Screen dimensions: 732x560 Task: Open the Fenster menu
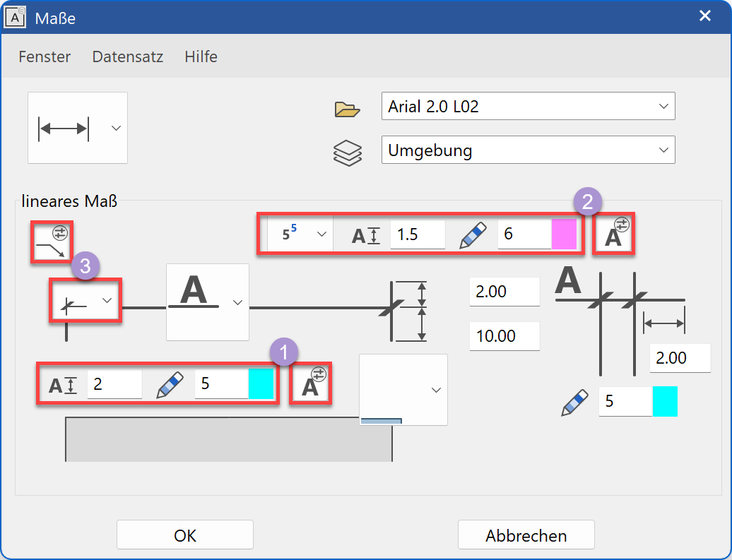tap(45, 56)
